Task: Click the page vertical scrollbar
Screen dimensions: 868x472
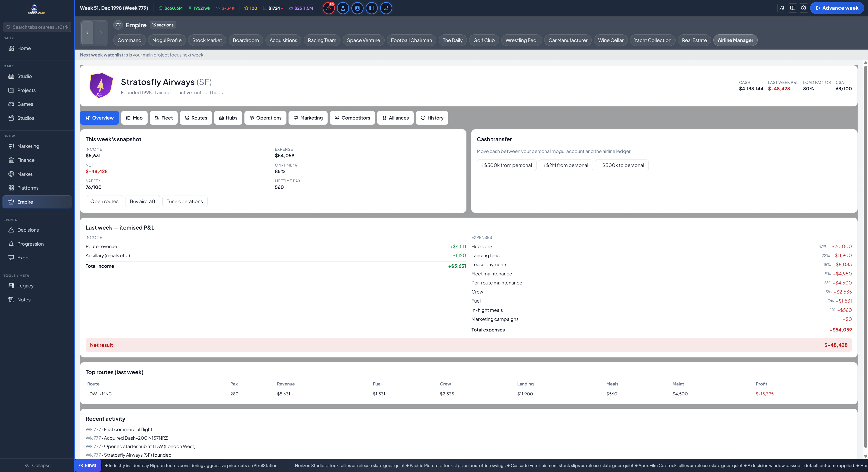Action: pyautogui.click(x=865, y=259)
